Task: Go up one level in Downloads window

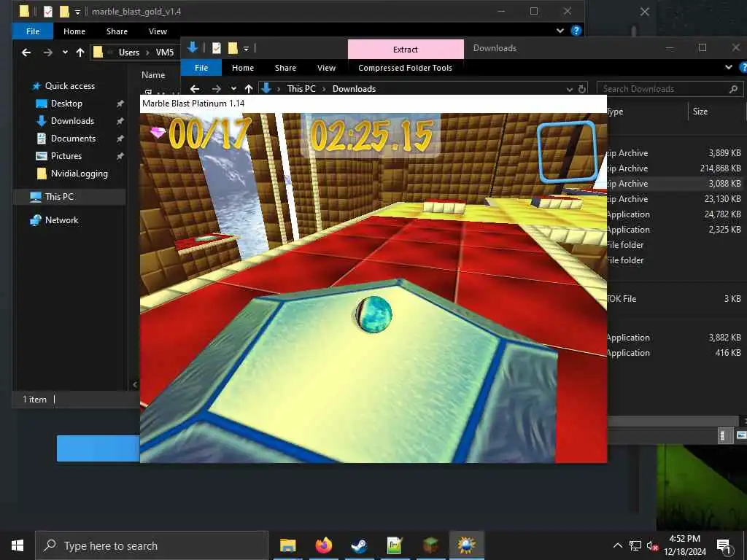Action: coord(249,89)
